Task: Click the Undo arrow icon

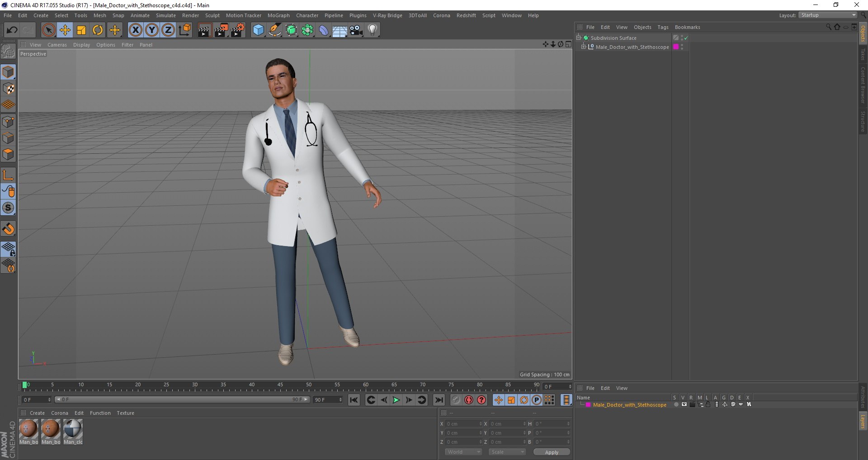Action: pos(12,30)
